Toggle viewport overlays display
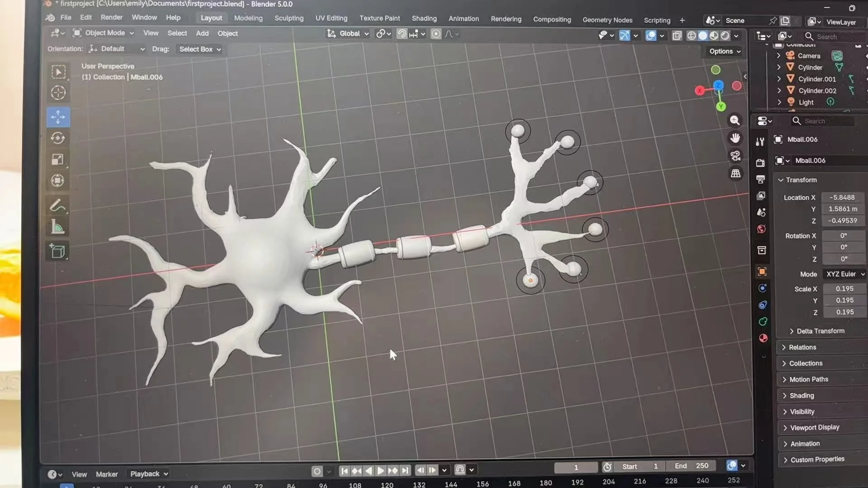The width and height of the screenshot is (868, 488). [x=651, y=36]
